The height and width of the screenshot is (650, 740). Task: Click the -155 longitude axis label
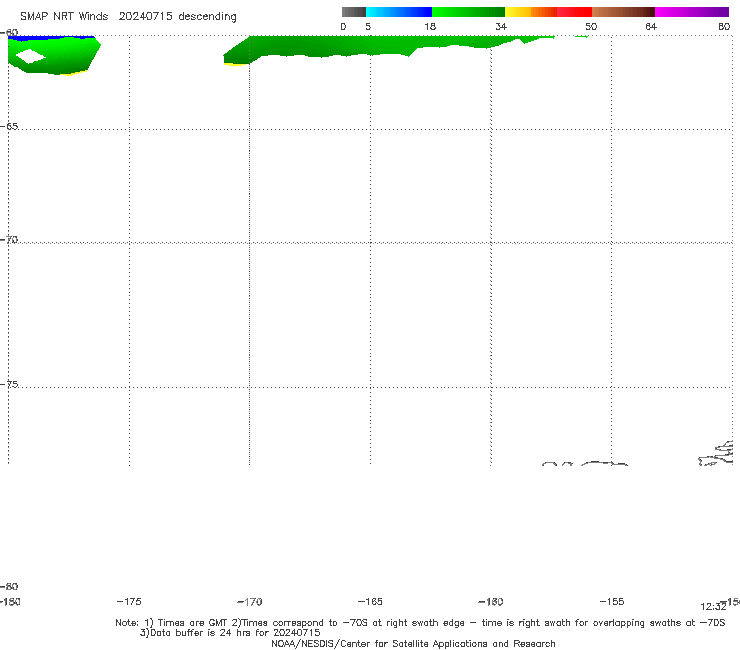[x=612, y=601]
